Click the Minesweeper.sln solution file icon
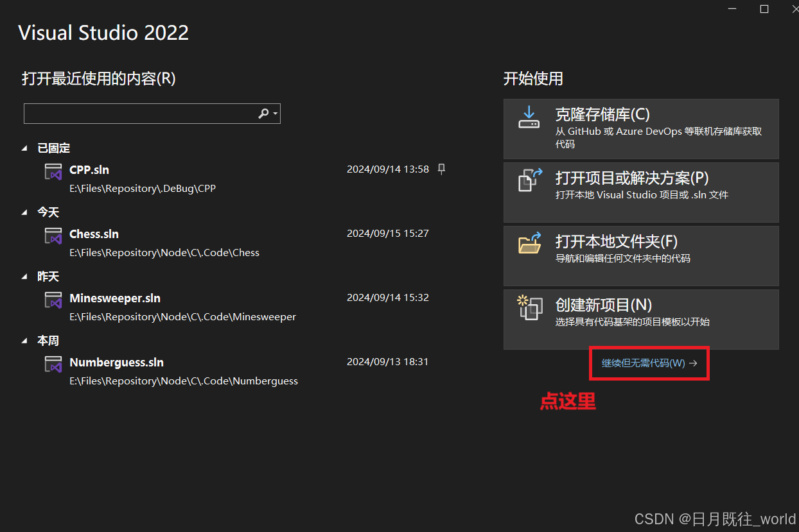The image size is (799, 532). [x=53, y=300]
